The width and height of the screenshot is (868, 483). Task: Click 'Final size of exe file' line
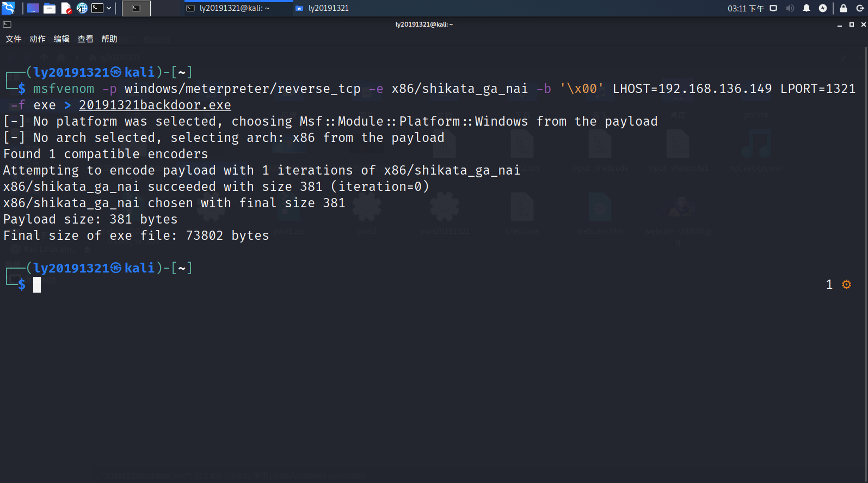pos(136,236)
